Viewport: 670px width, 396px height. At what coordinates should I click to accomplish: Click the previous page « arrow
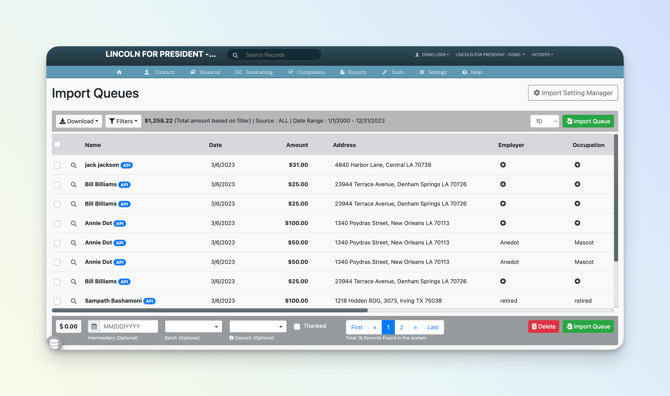click(375, 327)
